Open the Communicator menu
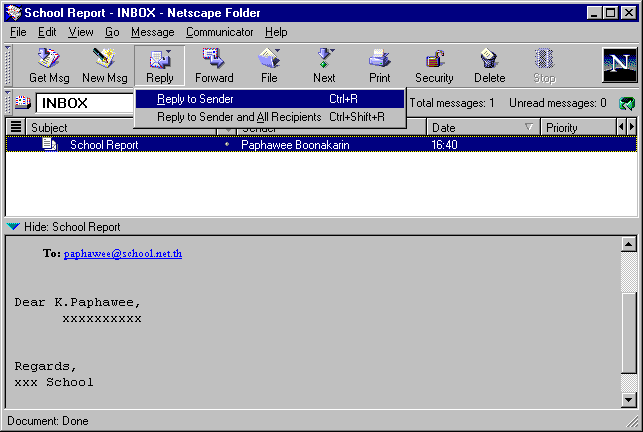643x432 pixels. [219, 32]
